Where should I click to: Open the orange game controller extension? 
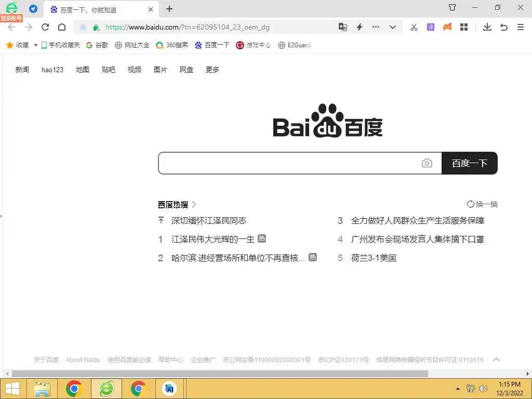(x=447, y=27)
